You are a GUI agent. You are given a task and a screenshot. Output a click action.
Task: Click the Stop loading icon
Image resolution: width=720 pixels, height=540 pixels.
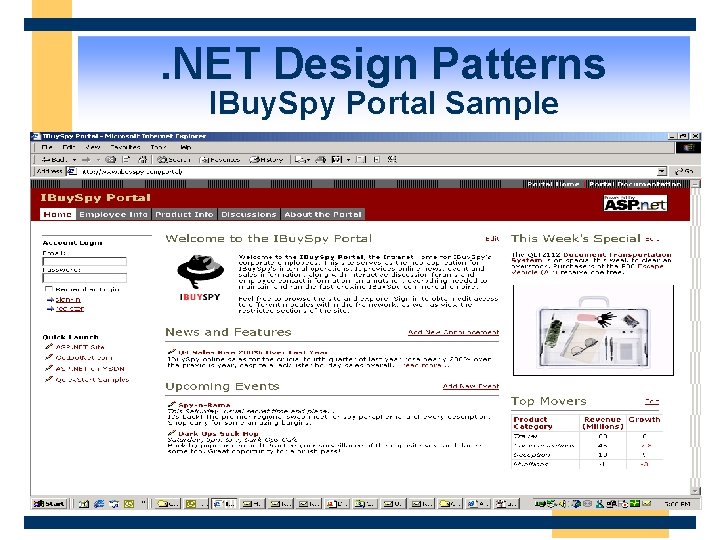110,159
